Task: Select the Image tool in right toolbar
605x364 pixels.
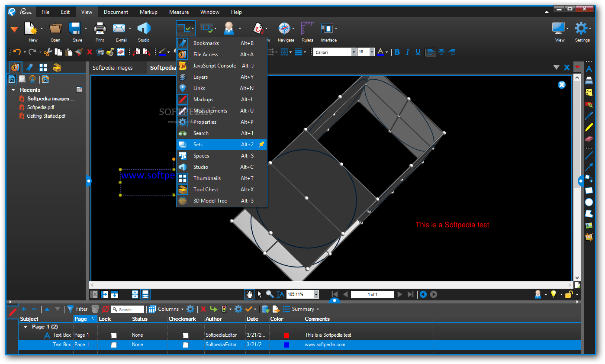Action: tap(589, 225)
